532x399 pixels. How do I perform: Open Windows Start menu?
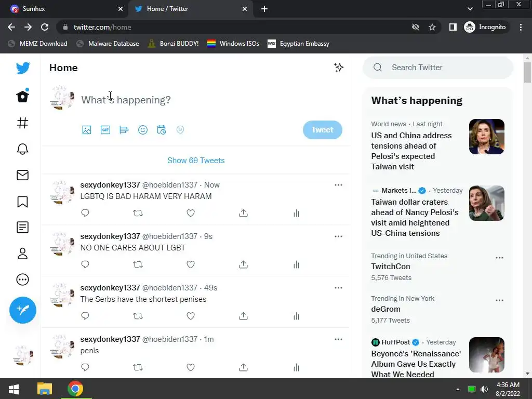[x=14, y=389]
